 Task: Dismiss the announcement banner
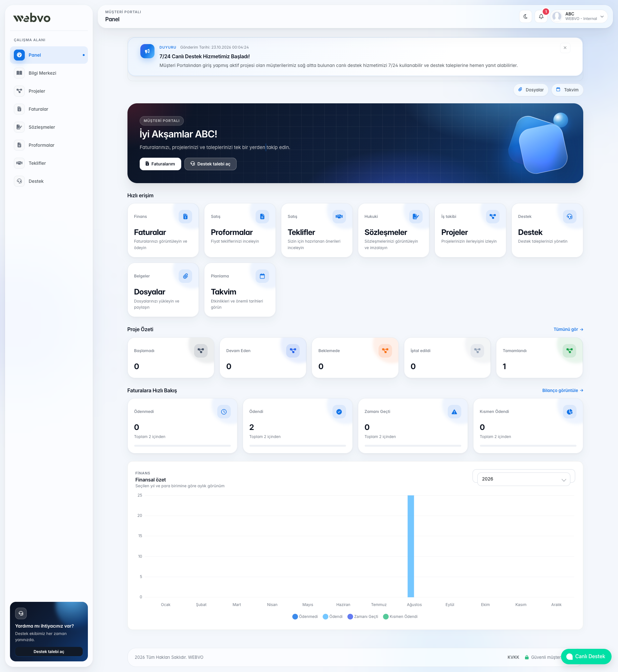(565, 48)
